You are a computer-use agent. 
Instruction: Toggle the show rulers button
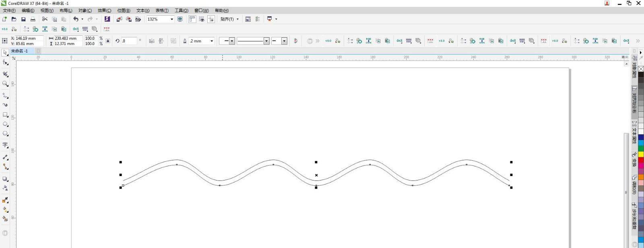tap(192, 19)
